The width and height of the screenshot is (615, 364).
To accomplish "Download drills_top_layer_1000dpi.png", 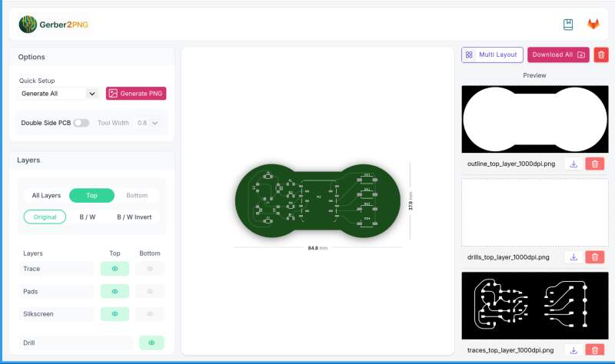I will (573, 257).
